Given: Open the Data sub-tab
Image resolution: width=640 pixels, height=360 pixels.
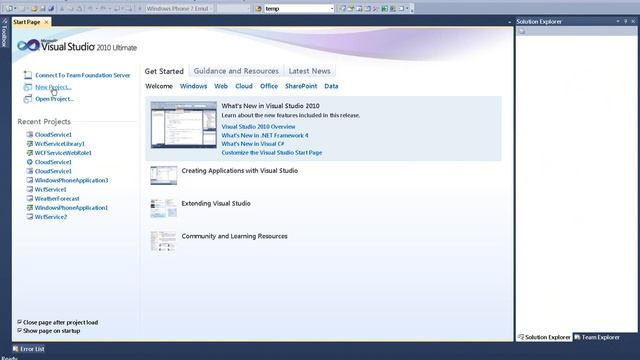Looking at the screenshot, I should point(331,86).
